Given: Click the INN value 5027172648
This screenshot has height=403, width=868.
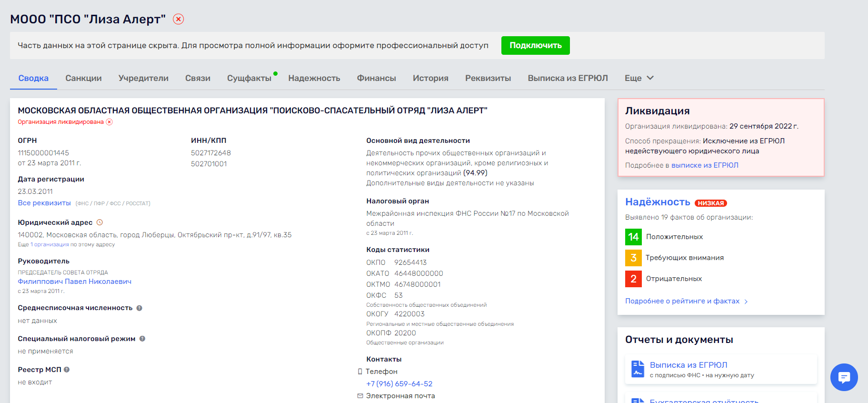Looking at the screenshot, I should (211, 153).
